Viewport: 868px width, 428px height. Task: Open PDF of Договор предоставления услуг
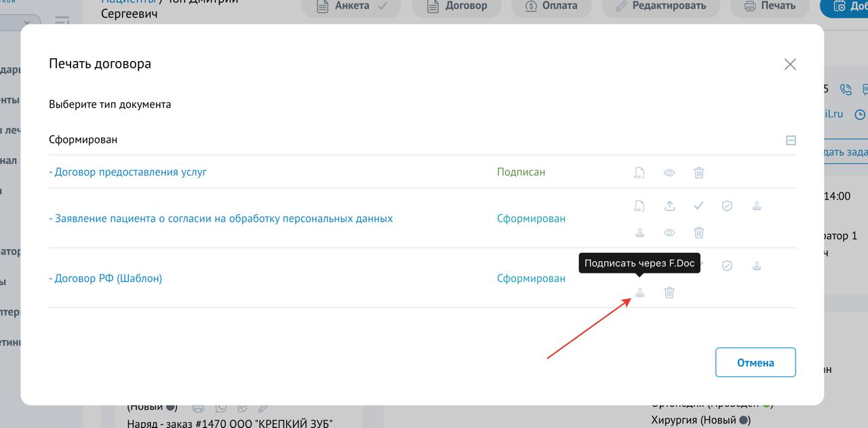pyautogui.click(x=639, y=172)
